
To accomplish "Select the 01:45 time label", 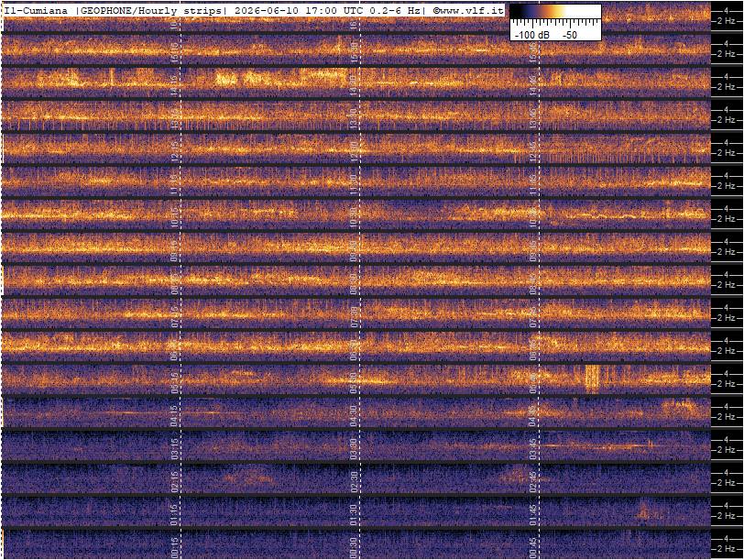I will 533,515.
